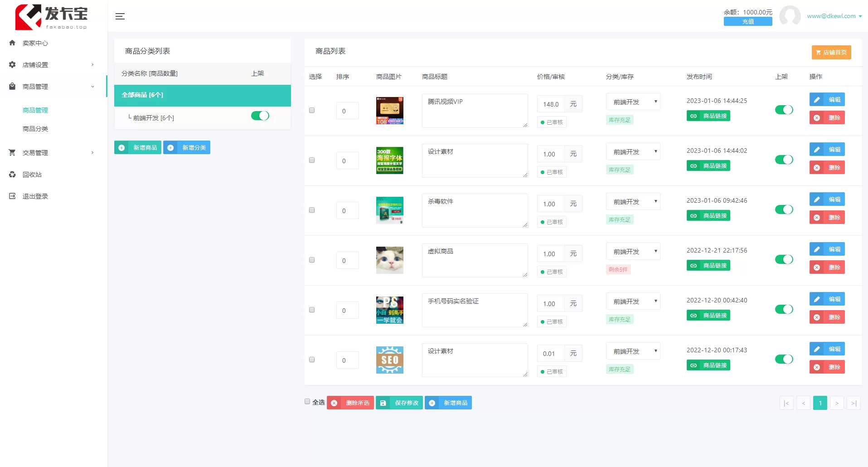Viewport: 868px width, 467px height.
Task: Delete the 杀毒软件 product
Action: click(x=827, y=217)
